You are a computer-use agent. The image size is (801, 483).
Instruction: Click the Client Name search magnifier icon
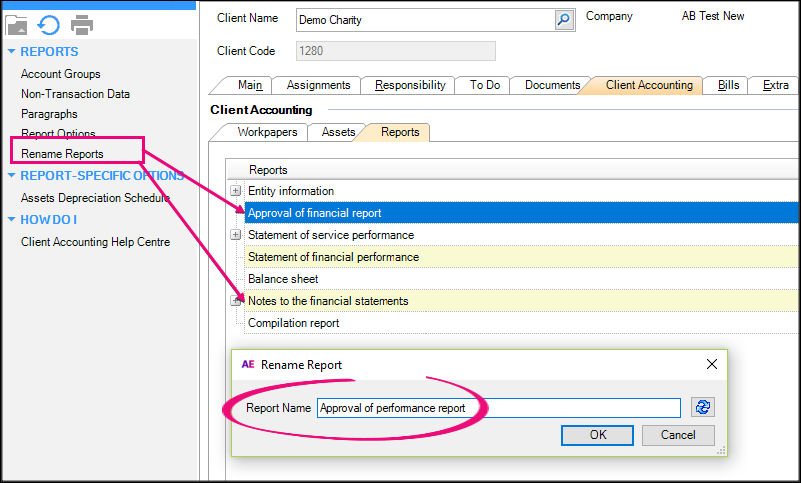click(x=565, y=20)
